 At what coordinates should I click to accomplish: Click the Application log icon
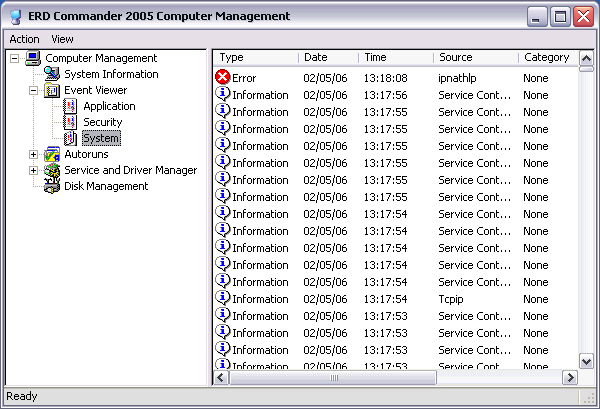(70, 106)
